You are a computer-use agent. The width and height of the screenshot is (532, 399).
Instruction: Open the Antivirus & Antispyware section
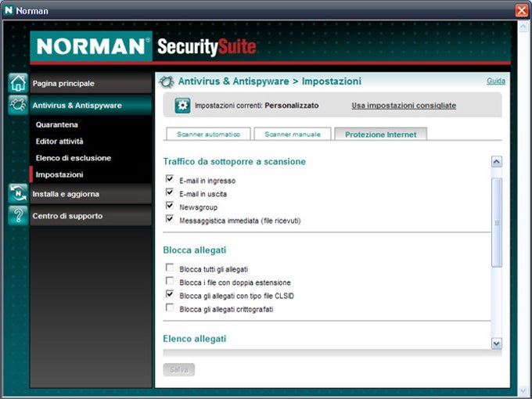point(91,105)
